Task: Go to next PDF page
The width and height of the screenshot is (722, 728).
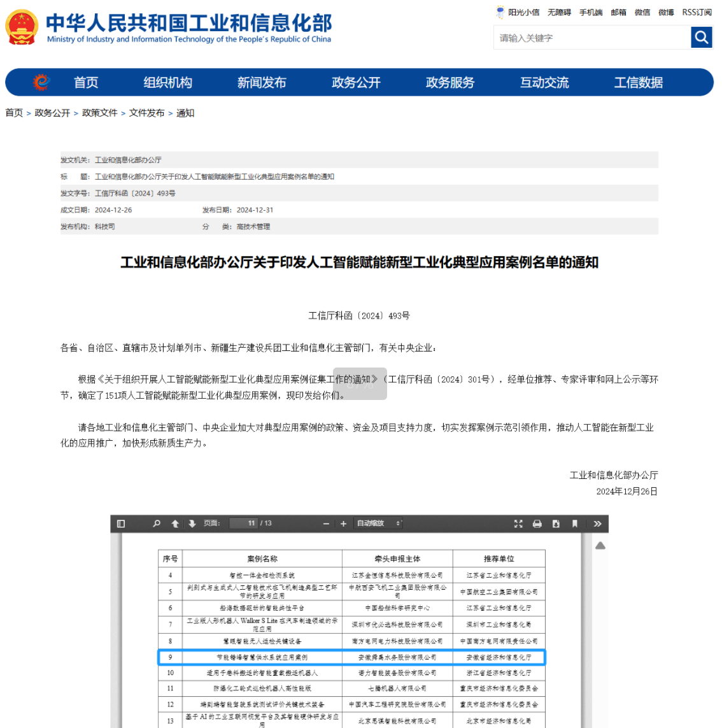Action: [192, 524]
